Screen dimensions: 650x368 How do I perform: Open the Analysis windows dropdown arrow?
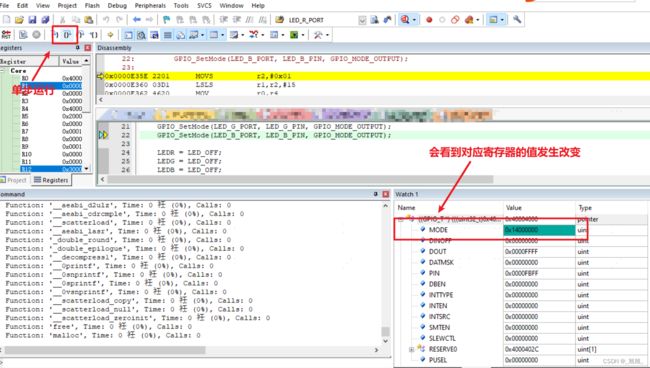(x=262, y=35)
